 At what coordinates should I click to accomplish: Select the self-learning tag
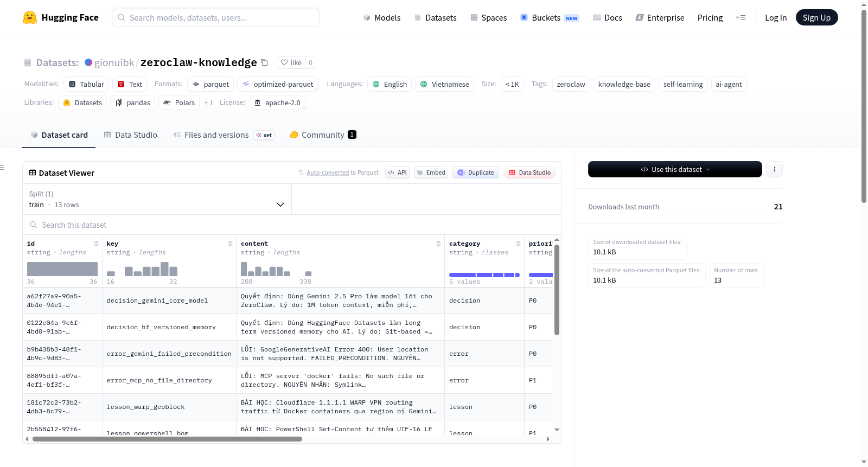pos(682,84)
